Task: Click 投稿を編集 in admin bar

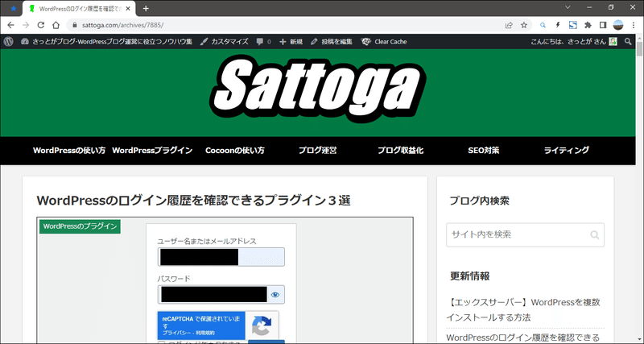Action: click(x=332, y=42)
